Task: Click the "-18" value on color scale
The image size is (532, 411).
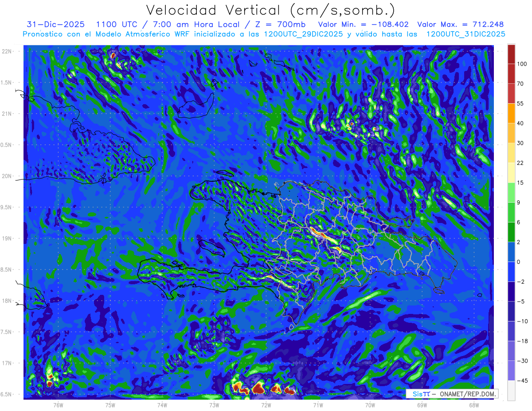Action: coord(522,341)
